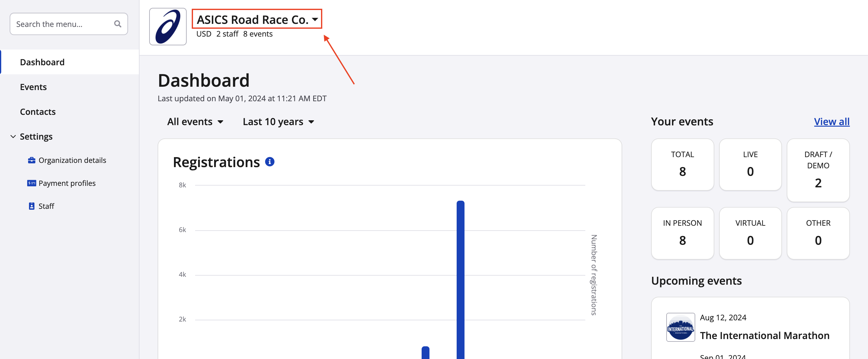The image size is (868, 359).
Task: Click the ASICS organization logo
Action: pyautogui.click(x=167, y=27)
